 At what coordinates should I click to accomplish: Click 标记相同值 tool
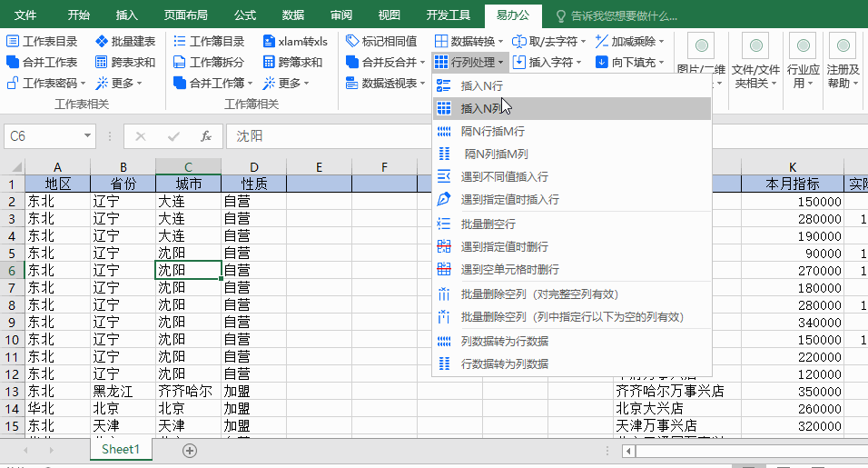pos(381,42)
